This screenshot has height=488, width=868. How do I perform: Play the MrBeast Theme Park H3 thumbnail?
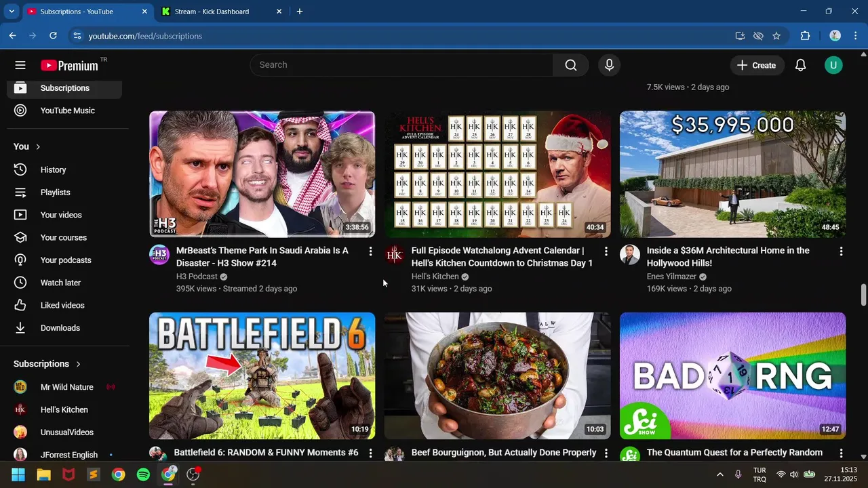(262, 174)
